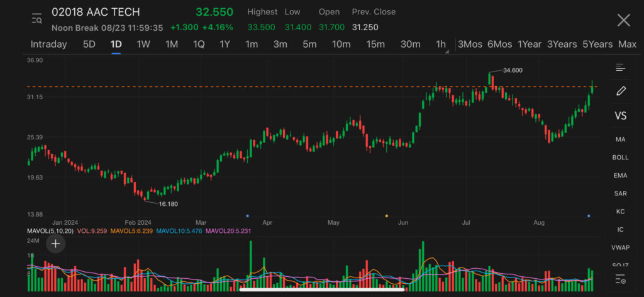
Task: Click the plus button in the volume panel
Action: [56, 244]
